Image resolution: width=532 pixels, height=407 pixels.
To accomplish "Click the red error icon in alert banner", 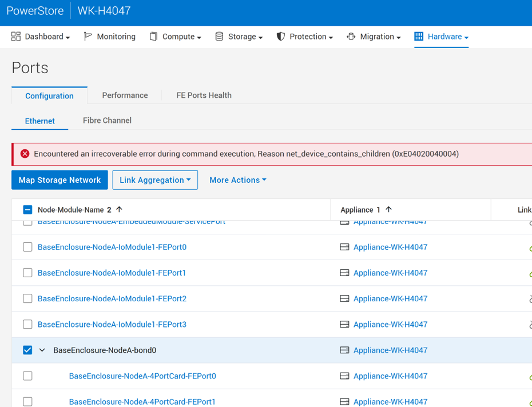I will click(25, 154).
